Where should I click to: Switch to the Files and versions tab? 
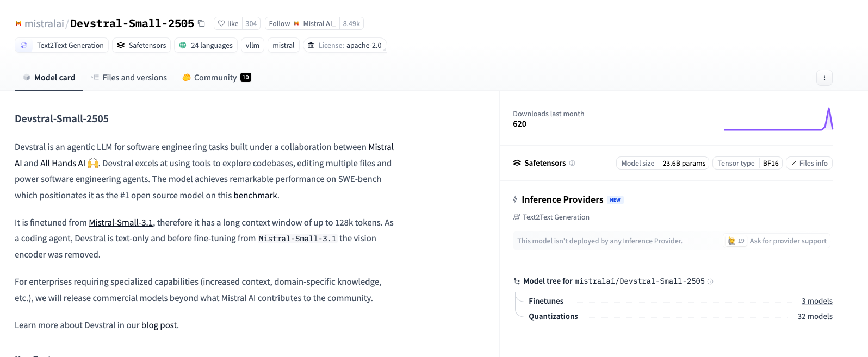(129, 78)
